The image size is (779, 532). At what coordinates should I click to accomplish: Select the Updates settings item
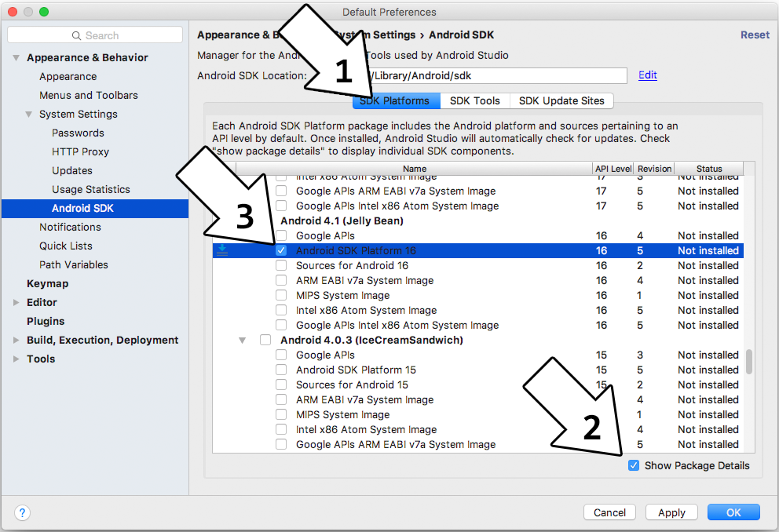72,171
